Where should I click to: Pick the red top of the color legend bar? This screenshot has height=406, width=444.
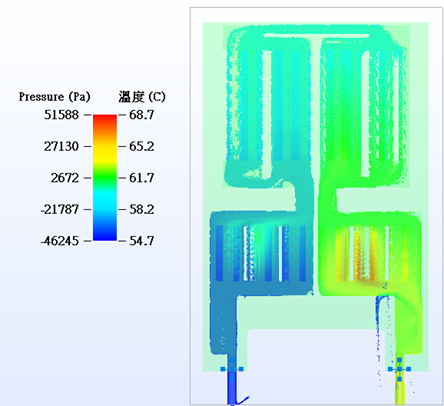click(x=105, y=121)
